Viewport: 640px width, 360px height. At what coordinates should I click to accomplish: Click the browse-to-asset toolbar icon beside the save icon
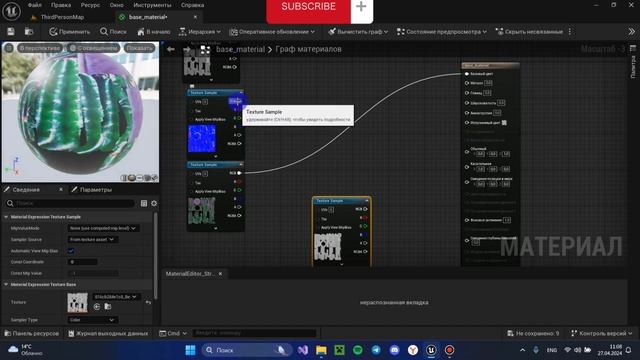coord(29,31)
